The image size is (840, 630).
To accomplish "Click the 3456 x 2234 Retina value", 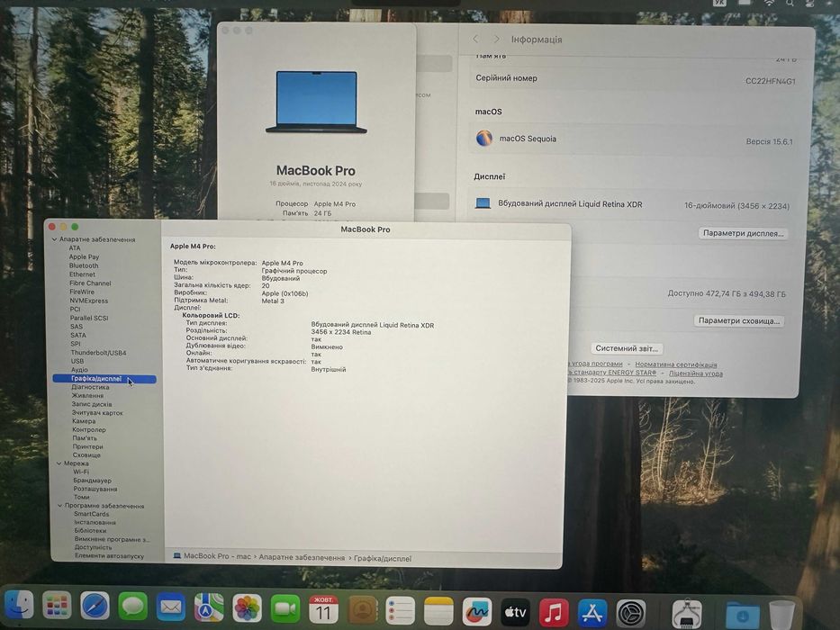I will point(341,332).
